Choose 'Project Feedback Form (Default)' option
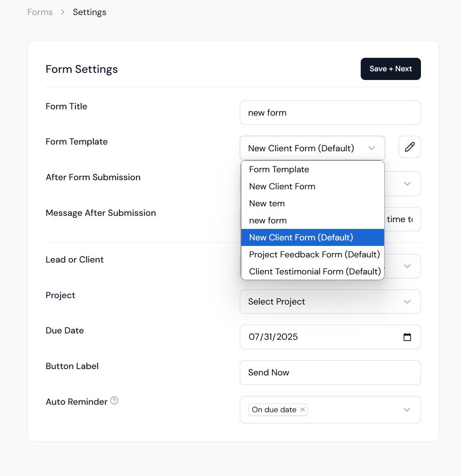The width and height of the screenshot is (461, 476). click(x=312, y=255)
